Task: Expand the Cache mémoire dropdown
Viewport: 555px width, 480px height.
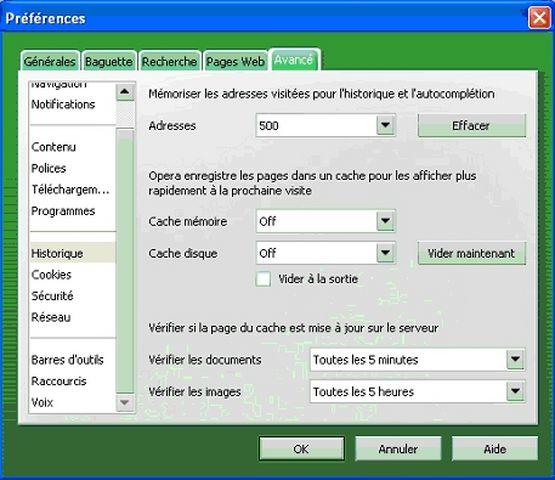Action: 385,221
